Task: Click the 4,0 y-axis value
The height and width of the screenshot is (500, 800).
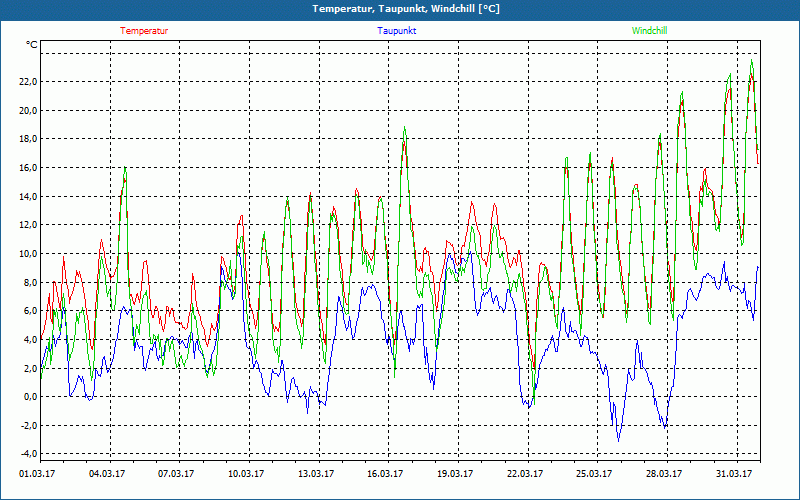Action: (x=30, y=339)
